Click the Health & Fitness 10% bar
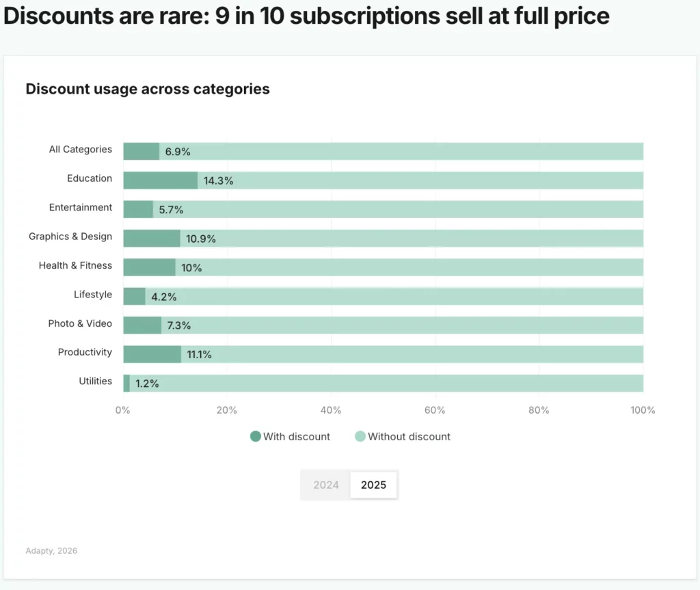700x590 pixels. click(x=148, y=267)
